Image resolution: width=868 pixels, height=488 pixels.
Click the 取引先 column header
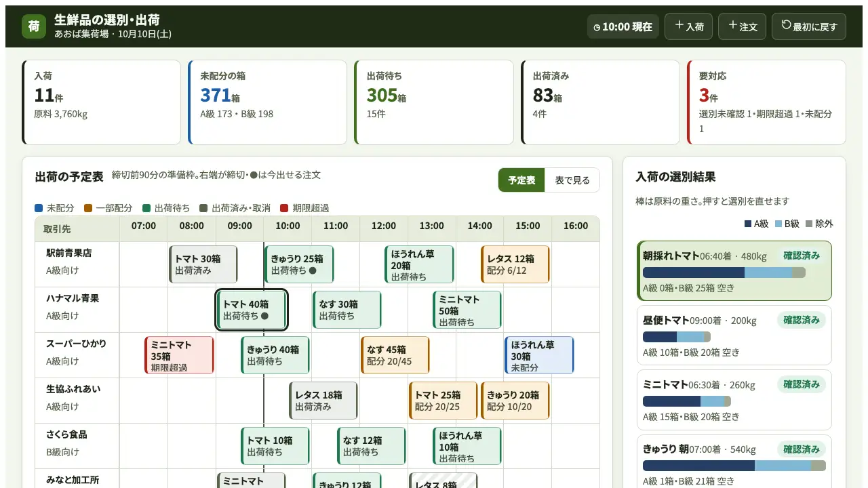(x=77, y=229)
